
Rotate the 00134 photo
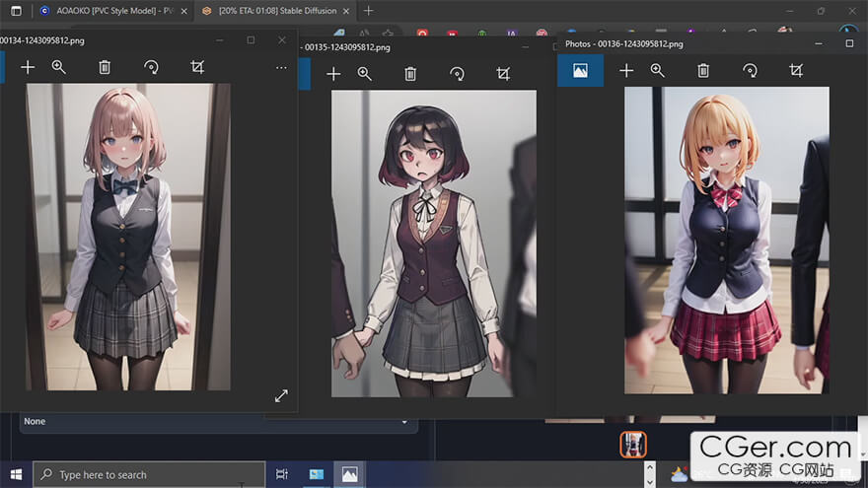click(x=151, y=67)
